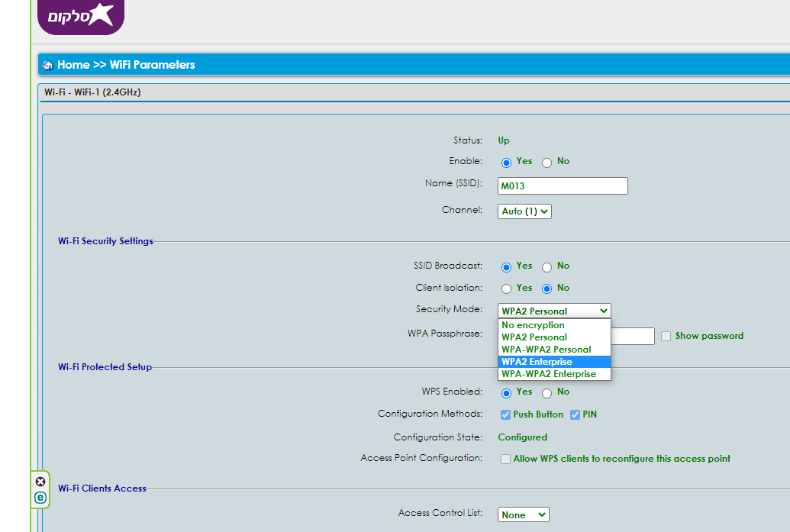Collapse the Security Mode dropdown
The height and width of the screenshot is (532, 790).
click(554, 311)
